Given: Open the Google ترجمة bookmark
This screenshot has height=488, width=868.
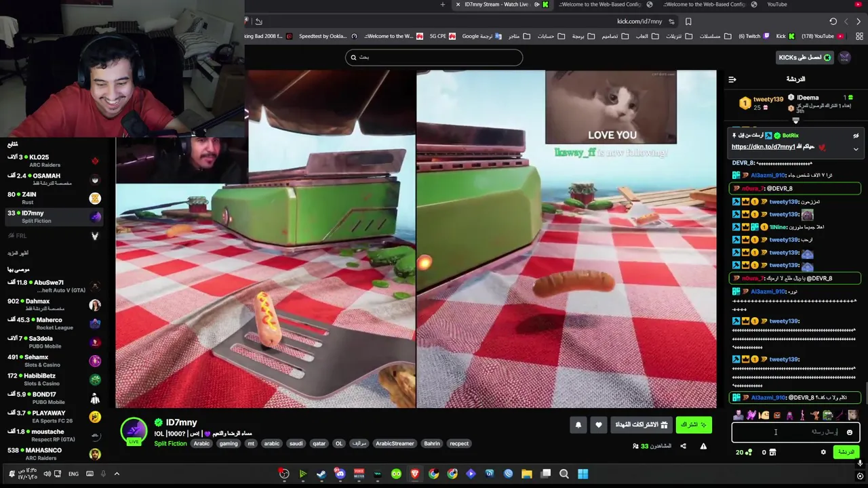Looking at the screenshot, I should pyautogui.click(x=481, y=36).
